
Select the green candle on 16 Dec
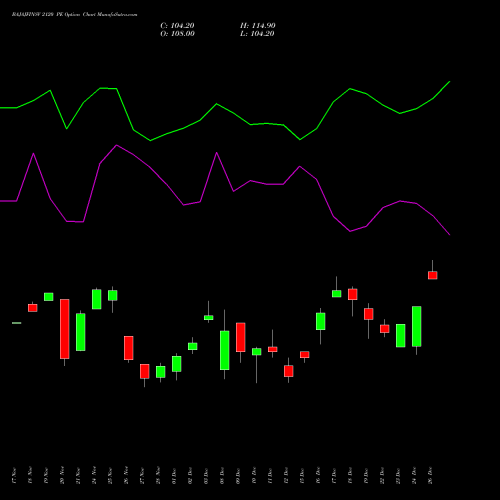click(x=321, y=321)
